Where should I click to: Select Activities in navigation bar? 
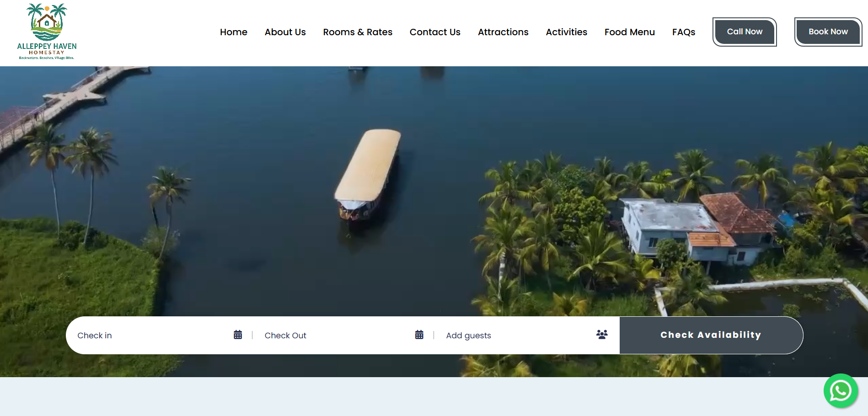[x=566, y=32]
